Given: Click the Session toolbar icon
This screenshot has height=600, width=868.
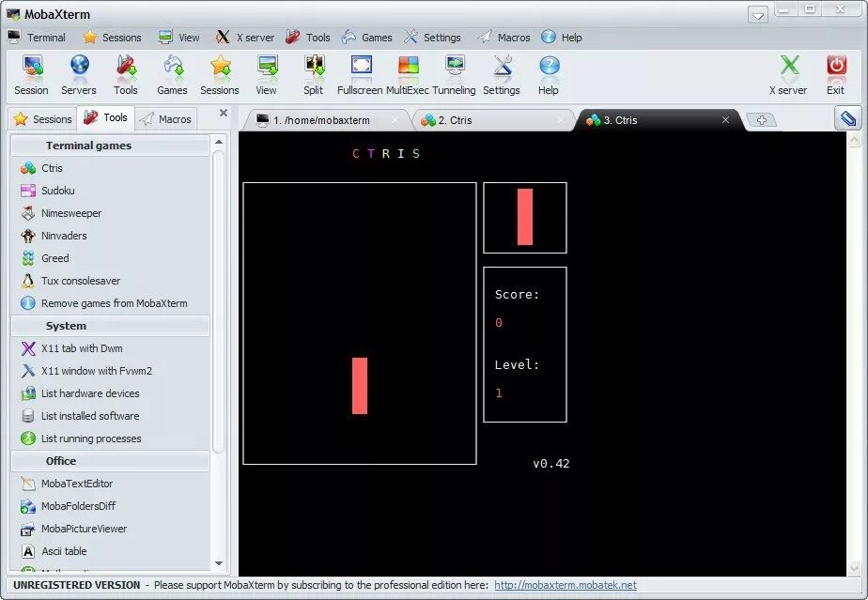Looking at the screenshot, I should click(31, 75).
